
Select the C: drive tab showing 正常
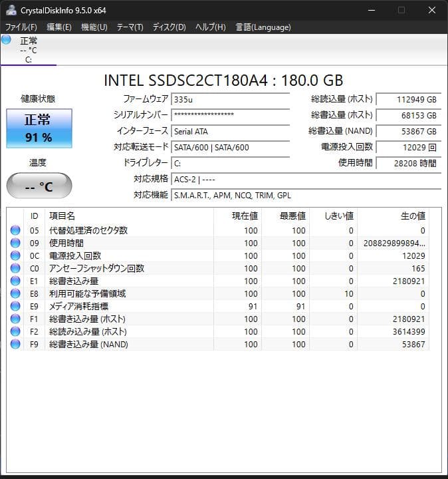tap(29, 50)
